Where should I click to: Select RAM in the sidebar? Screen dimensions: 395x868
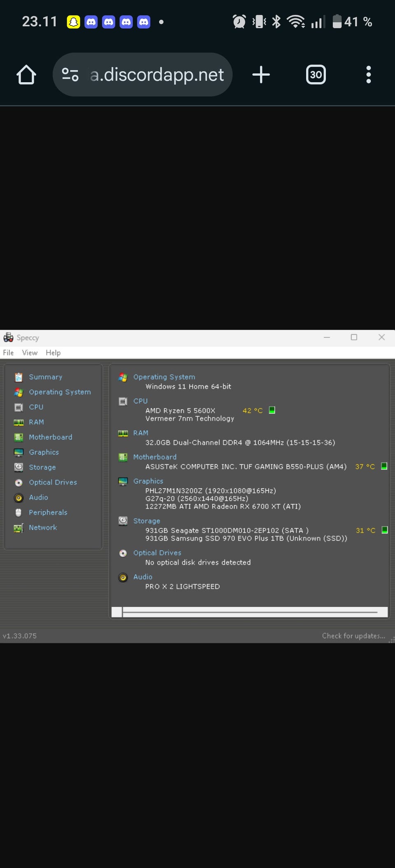point(36,422)
